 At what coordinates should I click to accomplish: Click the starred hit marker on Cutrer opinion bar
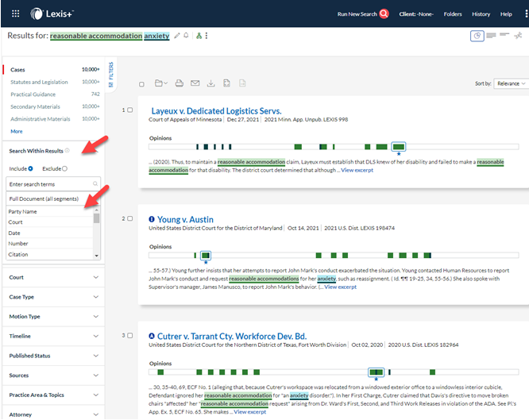[x=376, y=372]
